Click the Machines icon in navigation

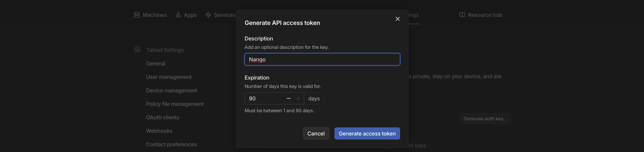click(137, 15)
